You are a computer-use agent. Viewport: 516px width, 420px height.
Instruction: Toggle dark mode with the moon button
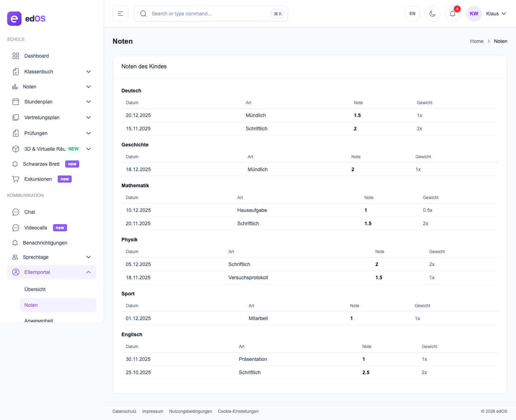(432, 14)
